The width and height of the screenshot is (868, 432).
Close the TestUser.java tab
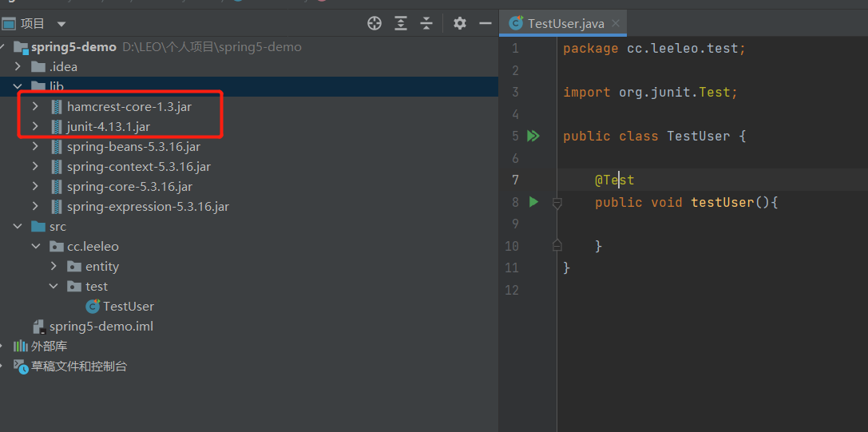[616, 23]
